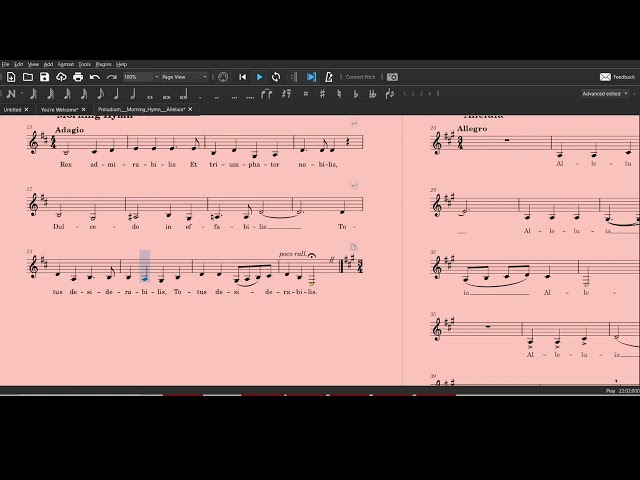
Task: Expand note input mode arrow
Action: click(x=22, y=94)
